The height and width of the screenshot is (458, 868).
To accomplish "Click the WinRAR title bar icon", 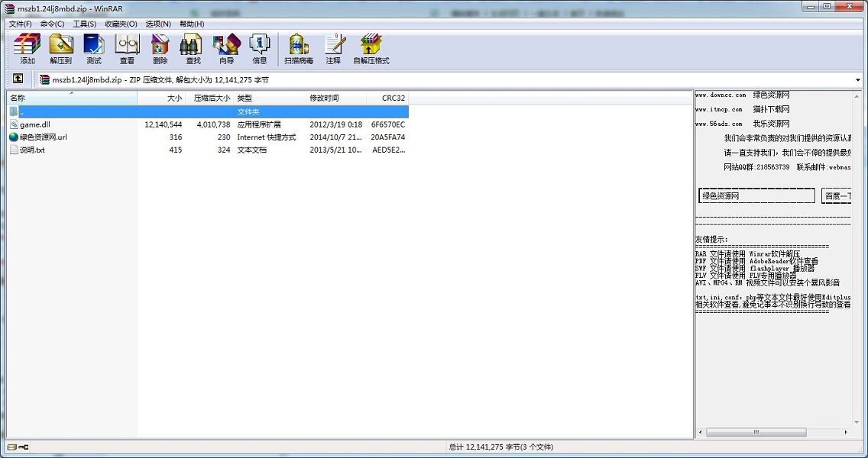I will 9,8.
